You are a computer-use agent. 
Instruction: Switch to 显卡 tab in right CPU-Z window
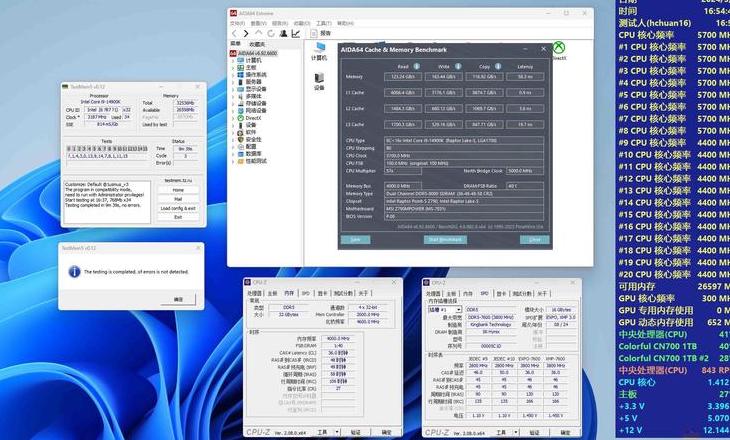pyautogui.click(x=501, y=293)
